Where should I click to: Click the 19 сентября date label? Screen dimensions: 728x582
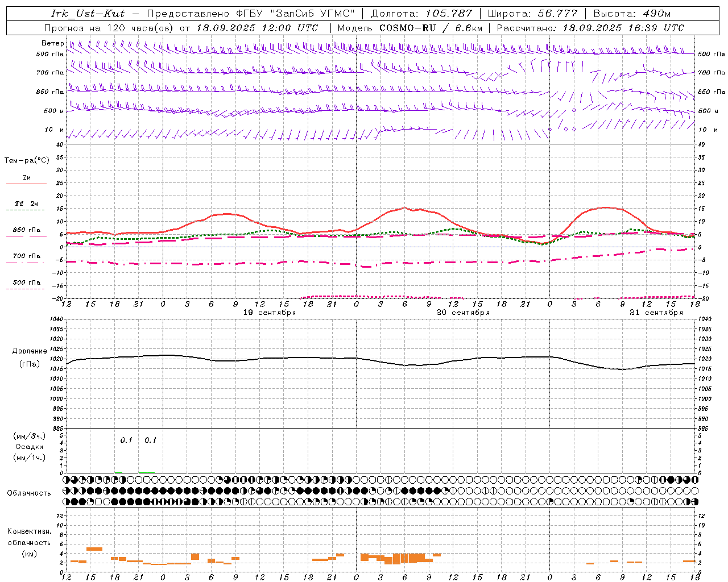coord(270,313)
